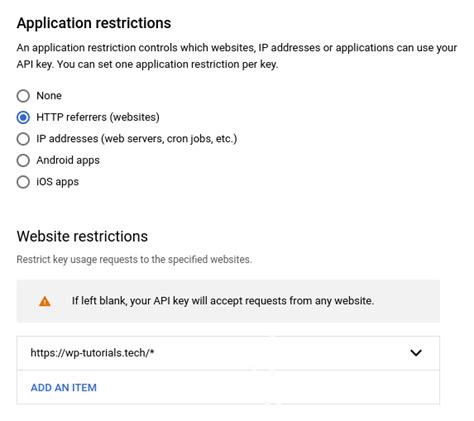Click the Application restrictions heading
This screenshot has height=421, width=474.
point(94,23)
